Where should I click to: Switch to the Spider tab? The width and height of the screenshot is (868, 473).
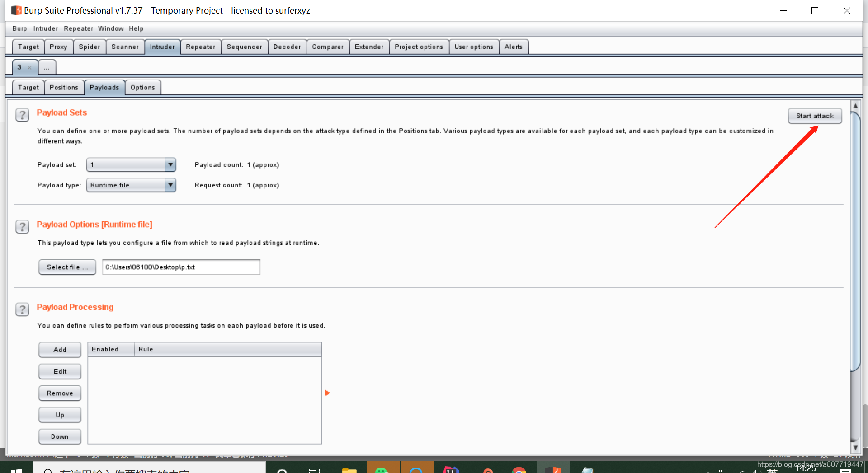(90, 47)
